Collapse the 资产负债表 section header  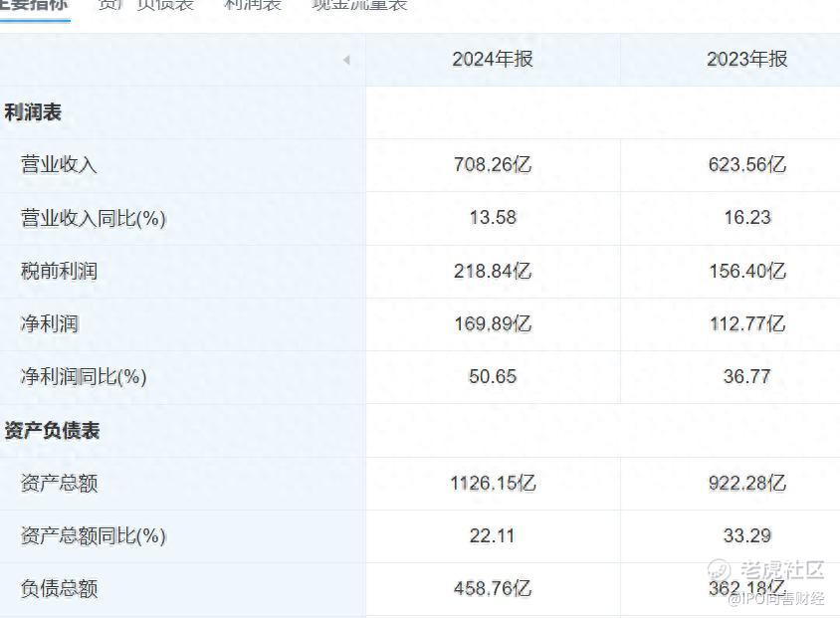point(52,430)
